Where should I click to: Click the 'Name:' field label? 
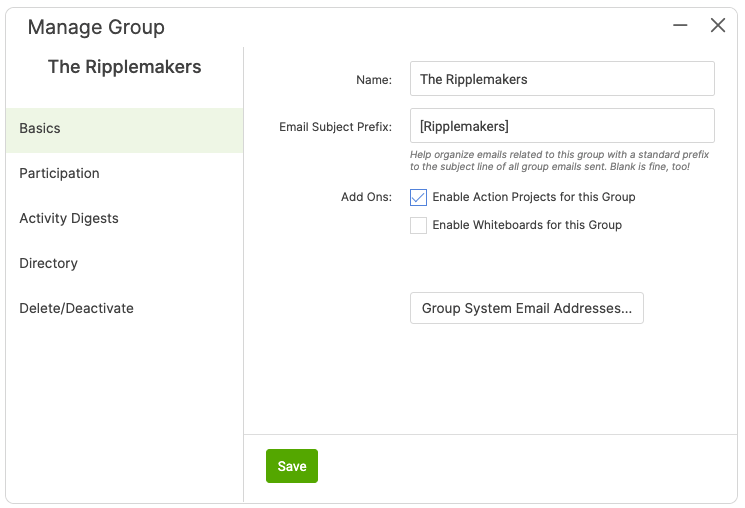pyautogui.click(x=374, y=80)
